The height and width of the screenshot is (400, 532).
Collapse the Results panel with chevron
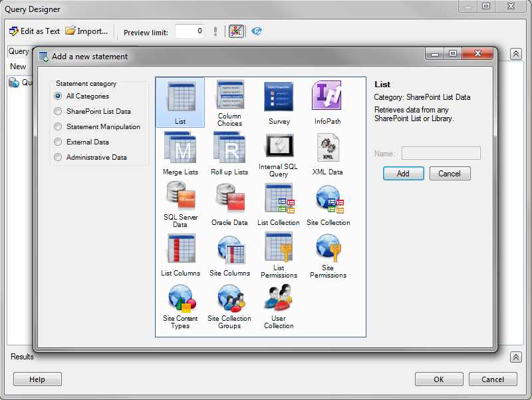[x=515, y=357]
